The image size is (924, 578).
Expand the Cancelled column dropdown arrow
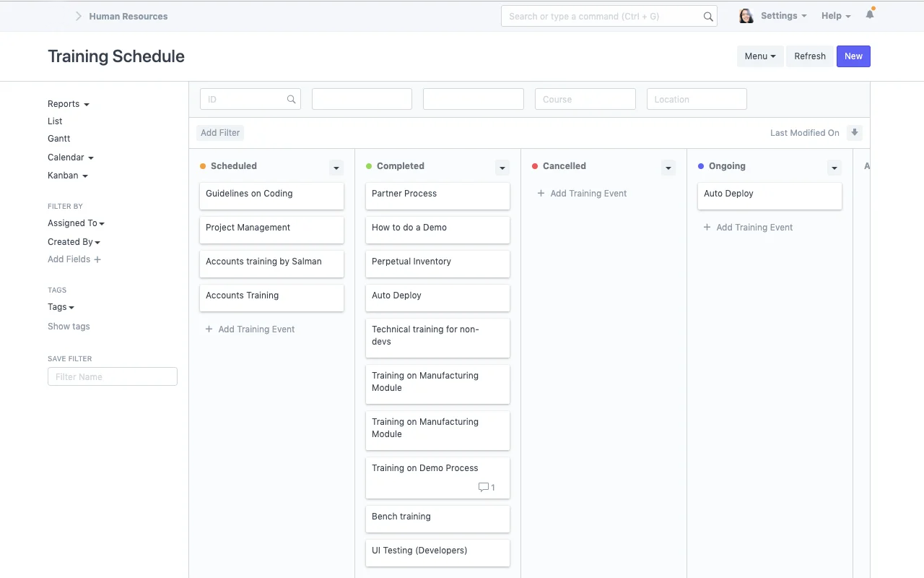[x=668, y=168]
